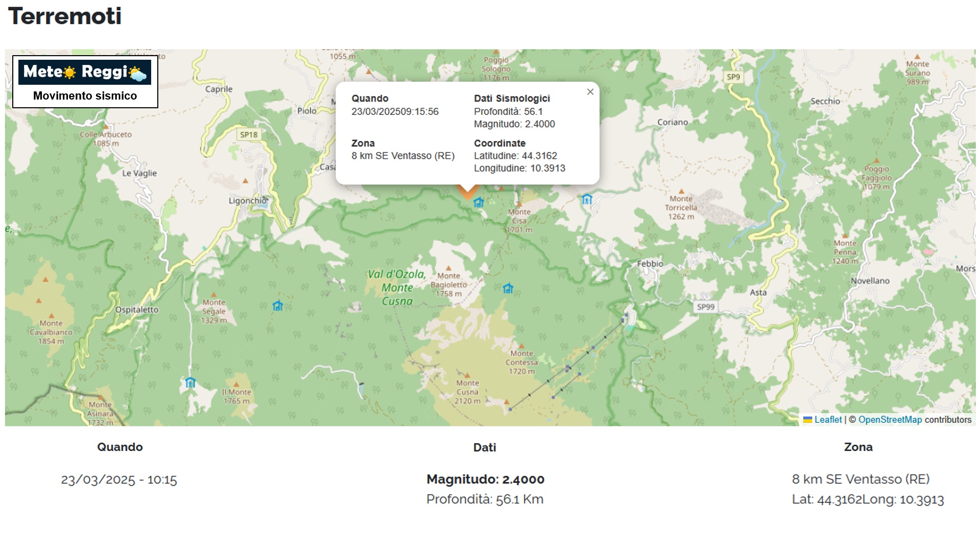Image resolution: width=980 pixels, height=551 pixels.
Task: Click the Febbio village label on the map
Action: 650,264
